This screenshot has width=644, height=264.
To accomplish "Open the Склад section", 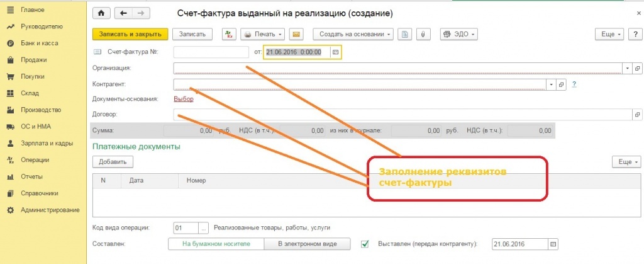I will [x=30, y=93].
